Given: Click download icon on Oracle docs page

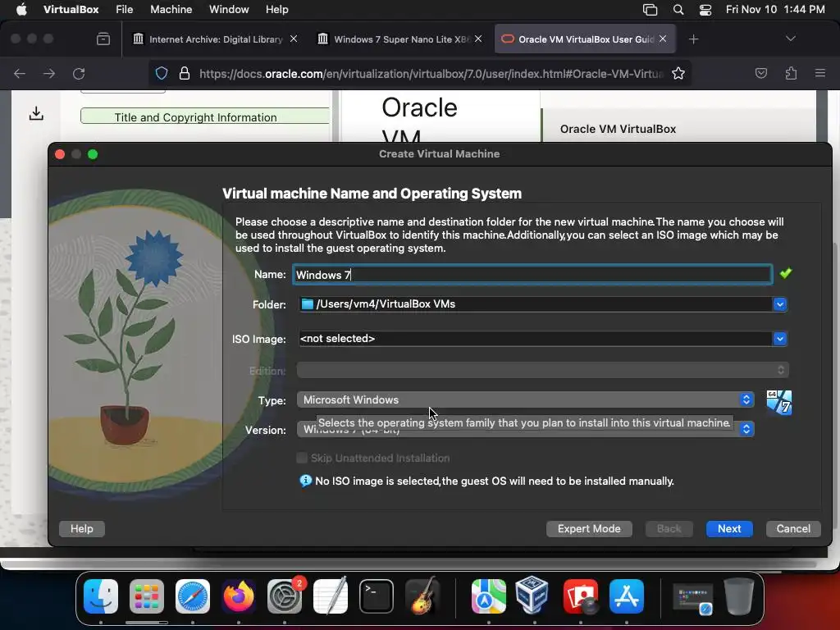Looking at the screenshot, I should pos(36,113).
